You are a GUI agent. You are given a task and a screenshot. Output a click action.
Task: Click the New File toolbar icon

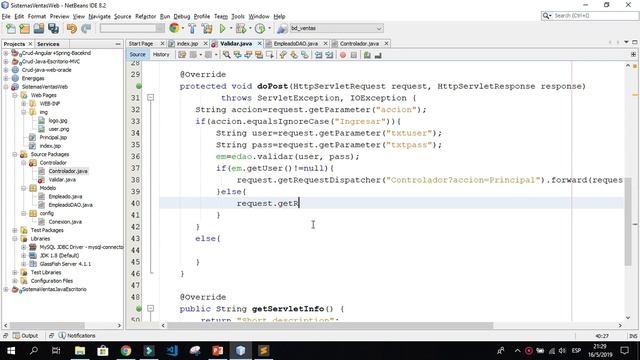point(11,29)
